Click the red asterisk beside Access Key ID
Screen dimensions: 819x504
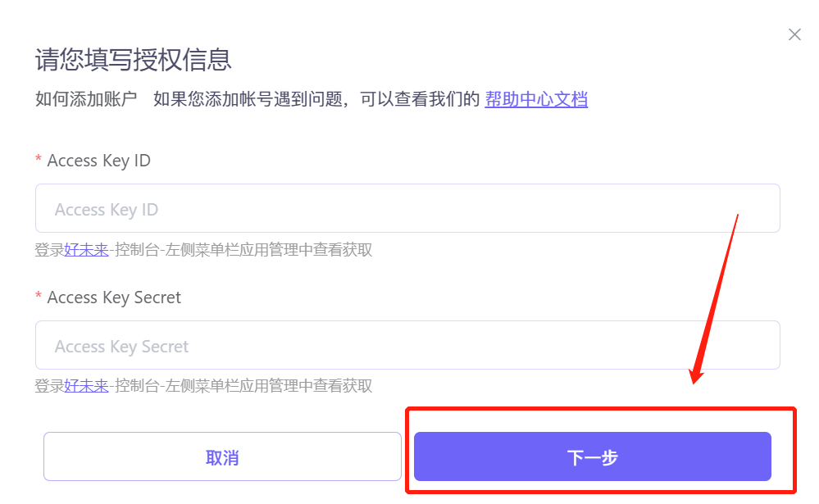click(x=39, y=161)
